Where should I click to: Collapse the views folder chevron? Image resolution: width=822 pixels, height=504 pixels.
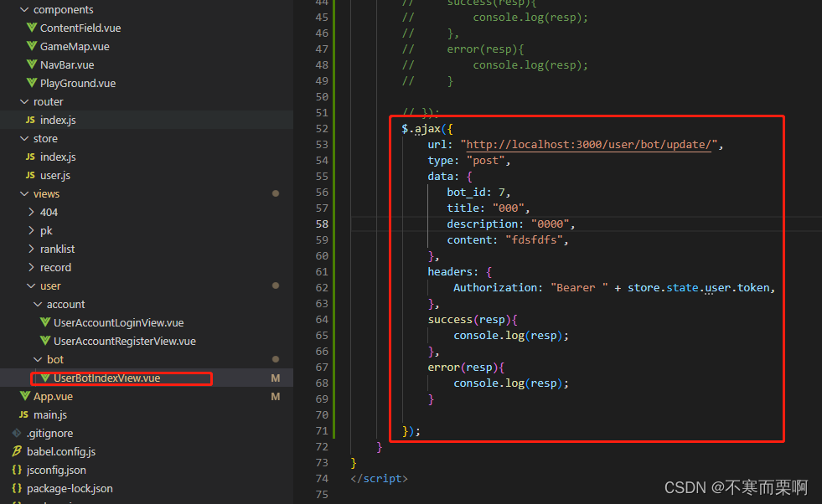pos(24,194)
